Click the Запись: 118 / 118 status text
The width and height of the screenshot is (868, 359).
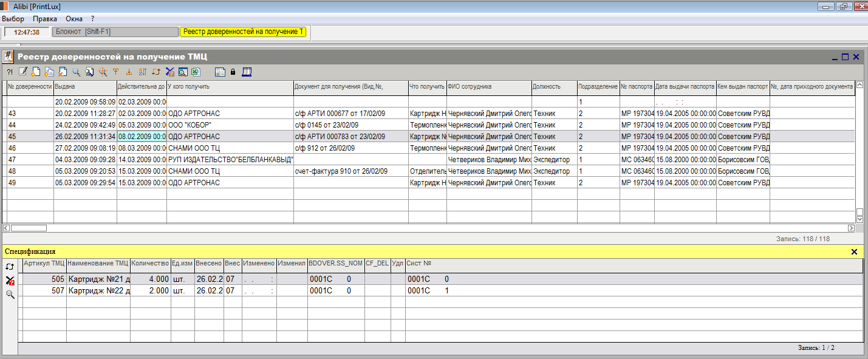point(802,239)
